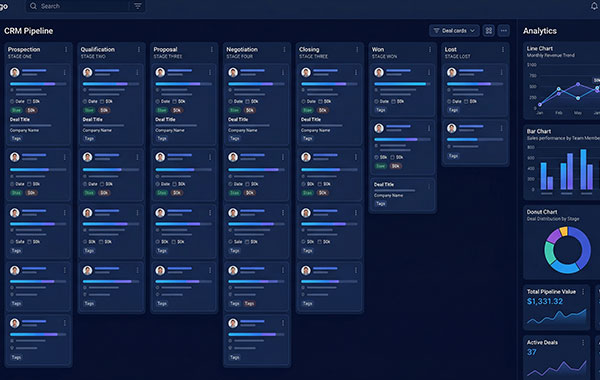Select the Won stage header
The width and height of the screenshot is (600, 380).
[378, 50]
